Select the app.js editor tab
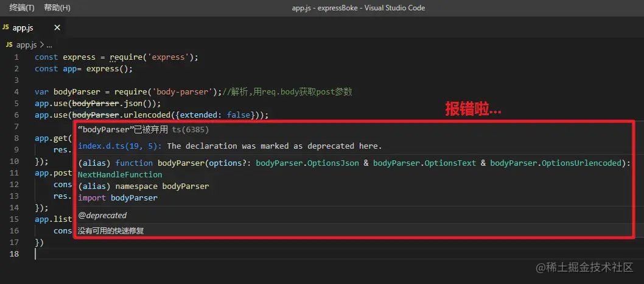This screenshot has width=644, height=284. 32,27
